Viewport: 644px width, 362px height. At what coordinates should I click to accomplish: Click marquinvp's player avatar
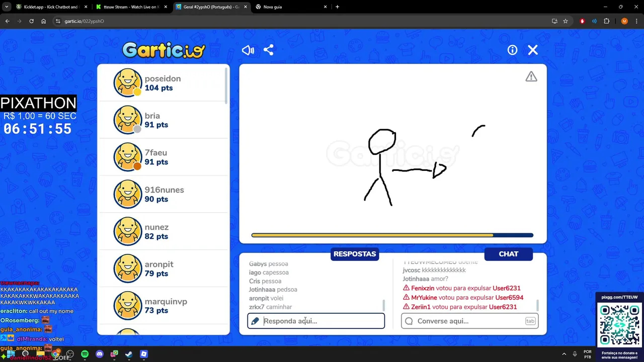(128, 306)
